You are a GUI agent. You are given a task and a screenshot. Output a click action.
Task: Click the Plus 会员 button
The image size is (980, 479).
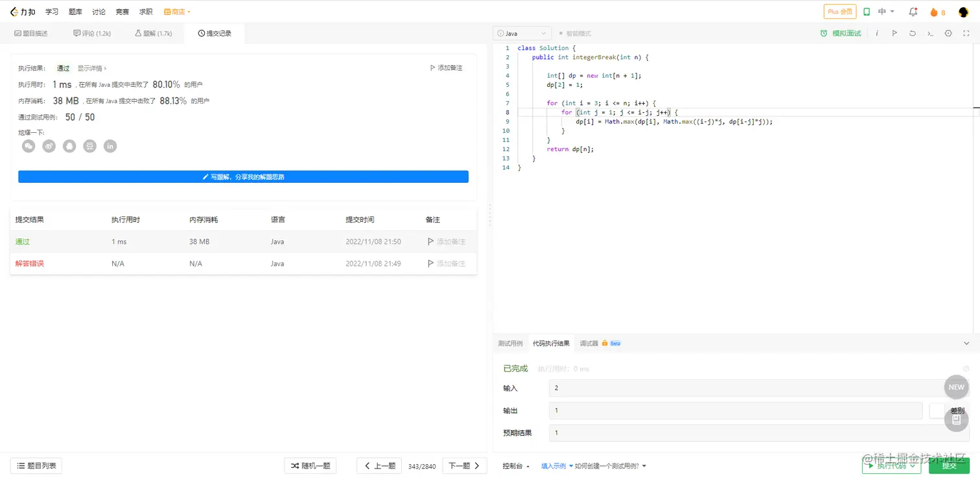coord(840,12)
